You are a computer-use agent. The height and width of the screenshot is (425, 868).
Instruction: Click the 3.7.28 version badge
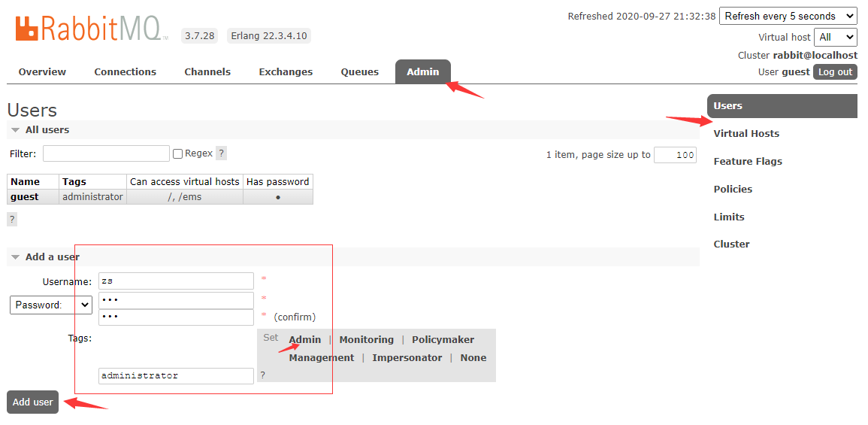(x=199, y=36)
